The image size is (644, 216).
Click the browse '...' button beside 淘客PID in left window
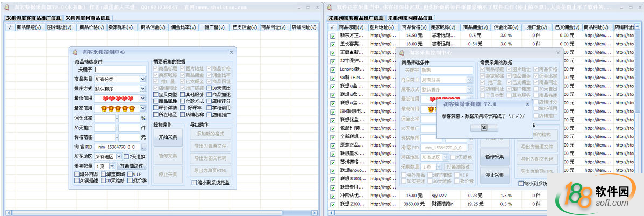tap(144, 147)
